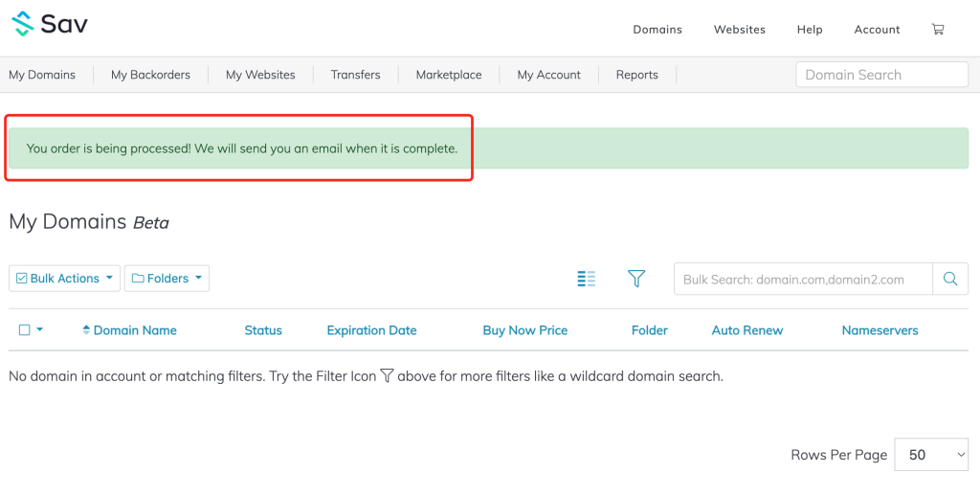Open the Bulk Actions dropdown

click(65, 279)
